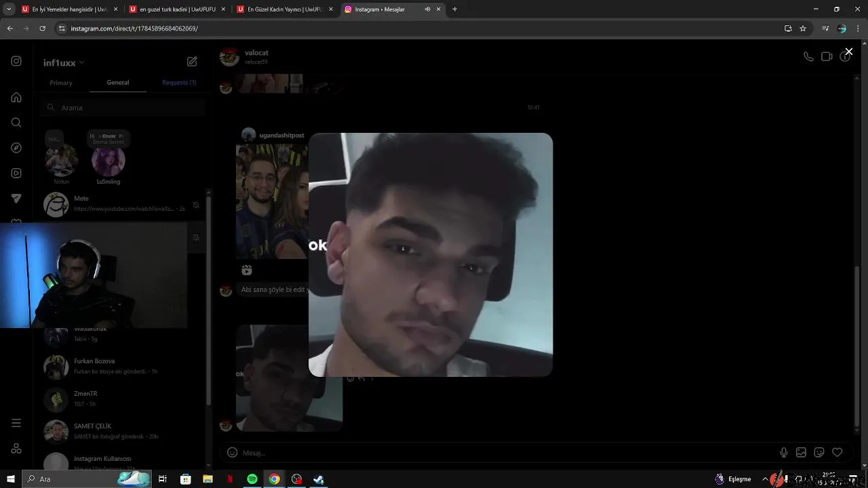This screenshot has height=488, width=868.
Task: Attach a photo using the image icon
Action: pos(801,453)
